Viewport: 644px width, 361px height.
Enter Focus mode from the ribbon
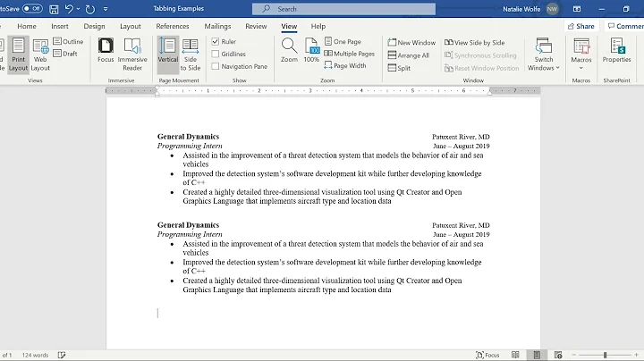click(x=106, y=50)
